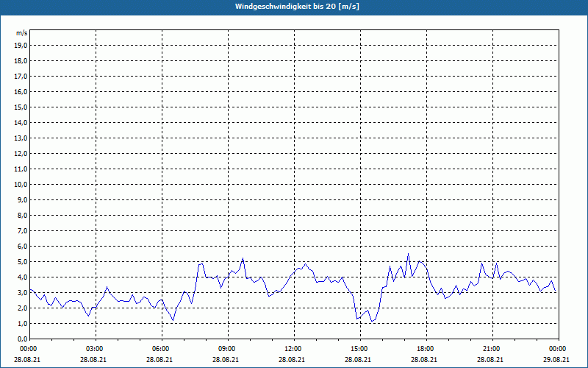Click the 1,0 y-axis label
The image size is (588, 368).
pyautogui.click(x=23, y=323)
